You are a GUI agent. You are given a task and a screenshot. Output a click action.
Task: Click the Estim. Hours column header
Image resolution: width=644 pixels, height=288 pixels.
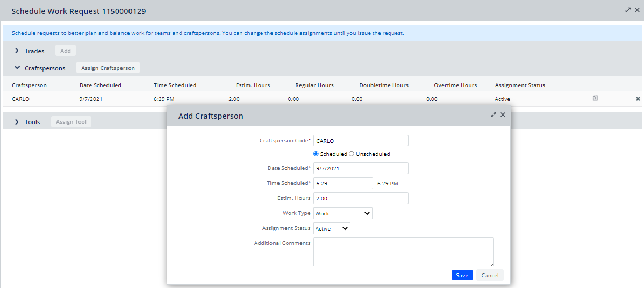tap(253, 85)
